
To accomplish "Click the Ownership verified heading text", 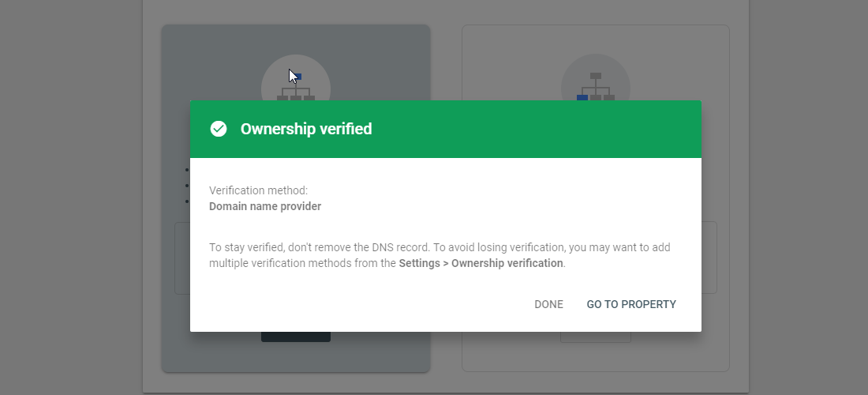I will (x=306, y=129).
